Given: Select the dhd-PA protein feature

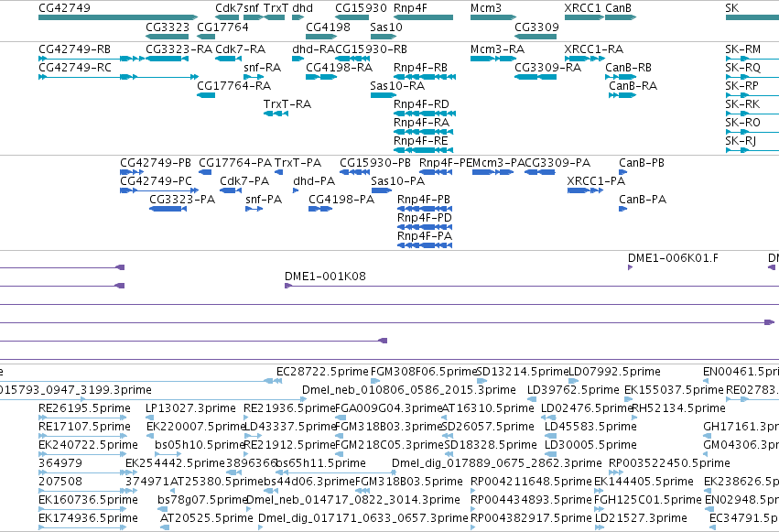Looking at the screenshot, I should tap(296, 190).
